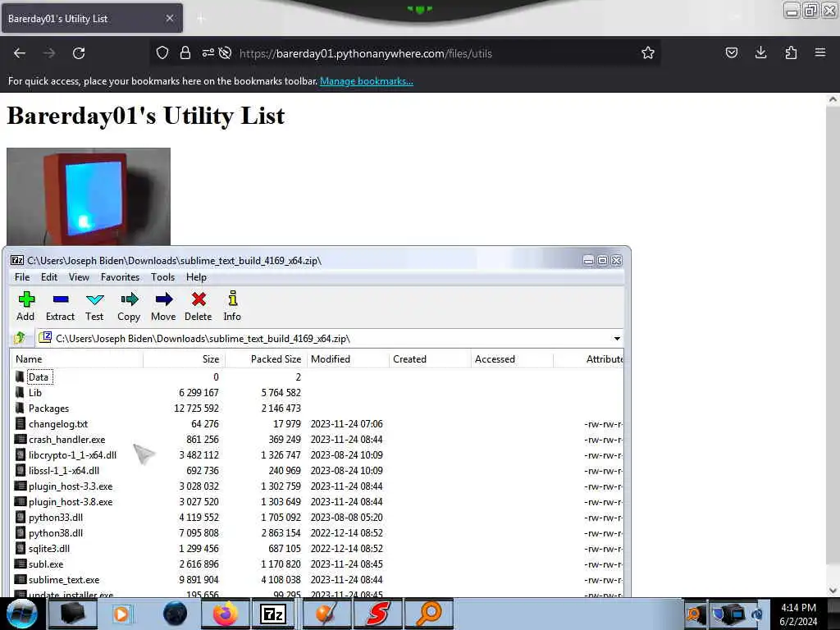Click the page scrollbar down arrow
Image resolution: width=840 pixels, height=630 pixels.
point(833,590)
